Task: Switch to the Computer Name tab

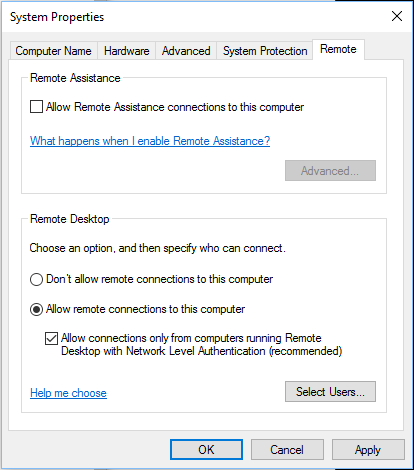Action: pyautogui.click(x=53, y=51)
